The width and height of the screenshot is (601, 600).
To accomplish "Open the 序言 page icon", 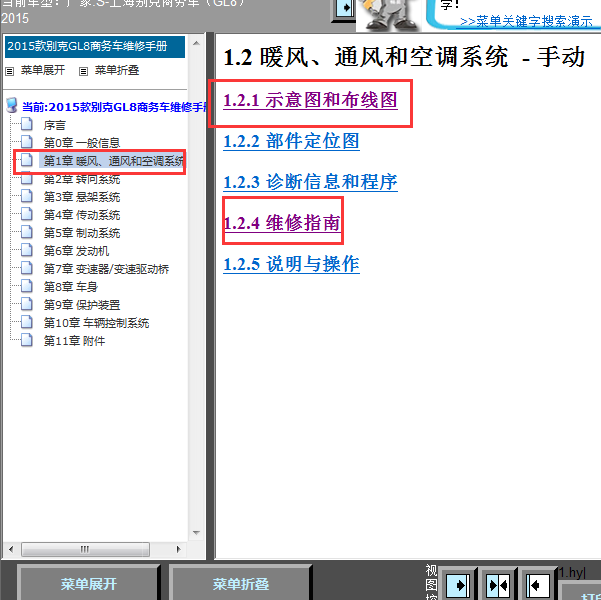I will 27,124.
